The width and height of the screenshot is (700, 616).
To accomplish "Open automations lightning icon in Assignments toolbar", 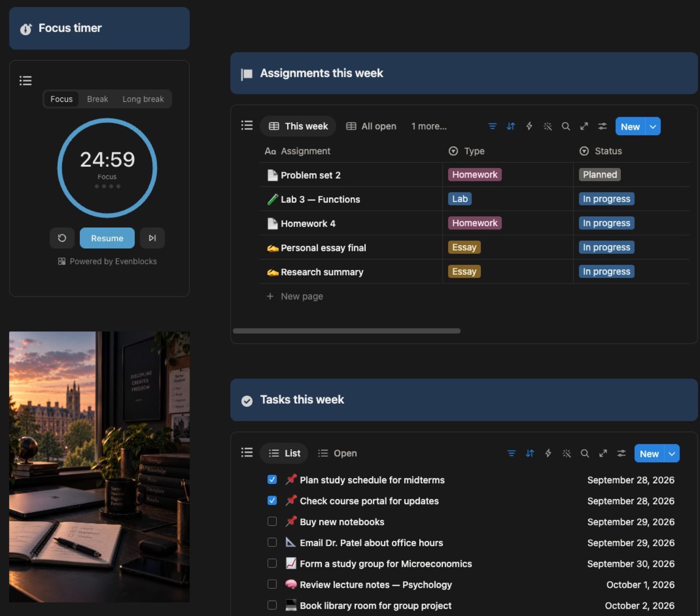I will (529, 126).
